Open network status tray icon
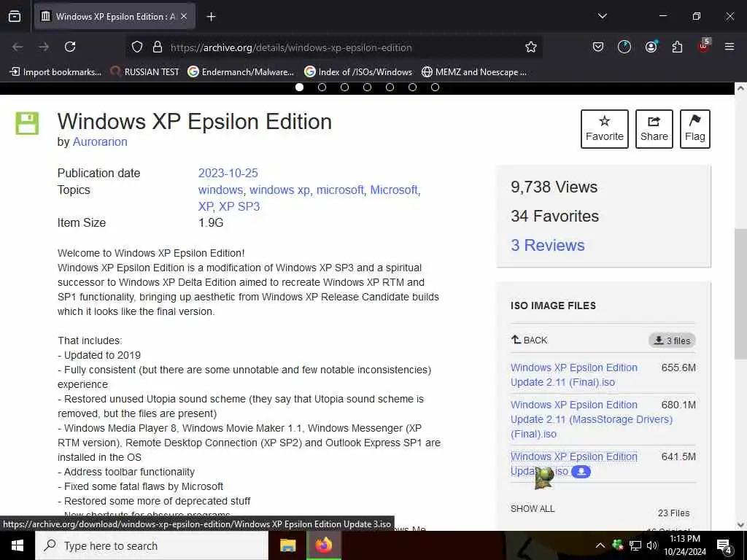This screenshot has height=560, width=747. coord(635,545)
